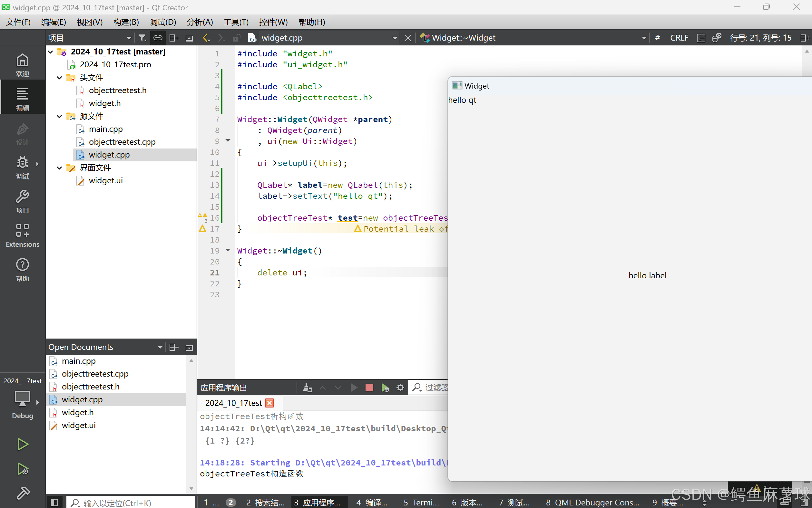Switch to the 3 应用程序 output pane
Image resolution: width=812 pixels, height=508 pixels.
pyautogui.click(x=319, y=502)
